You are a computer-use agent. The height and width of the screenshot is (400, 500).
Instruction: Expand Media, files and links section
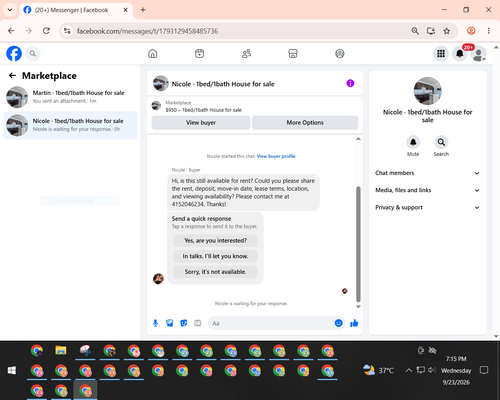pyautogui.click(x=427, y=190)
